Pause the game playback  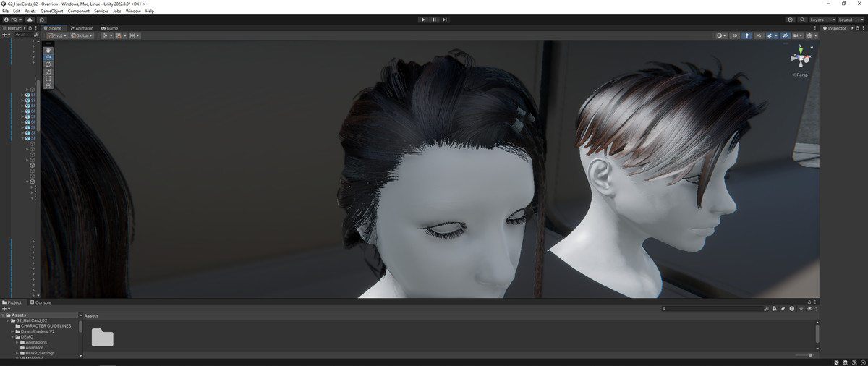click(434, 20)
